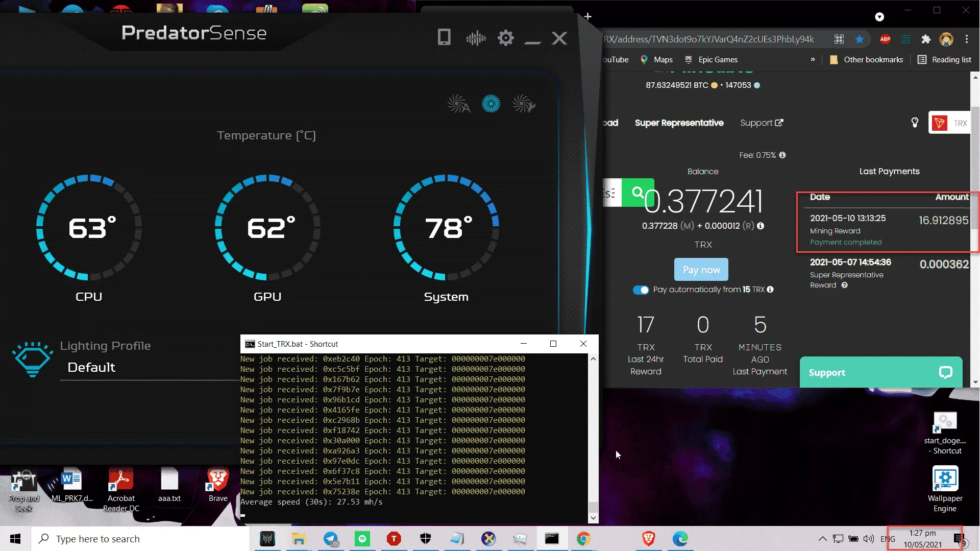The width and height of the screenshot is (980, 551).
Task: Click the Fee info icon
Action: click(x=782, y=155)
